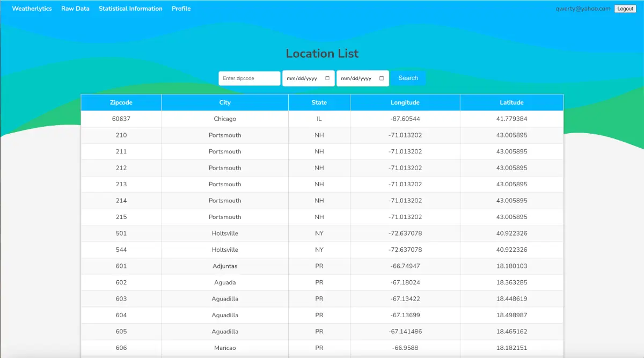Click the Weatherlytics brand link

(32, 9)
